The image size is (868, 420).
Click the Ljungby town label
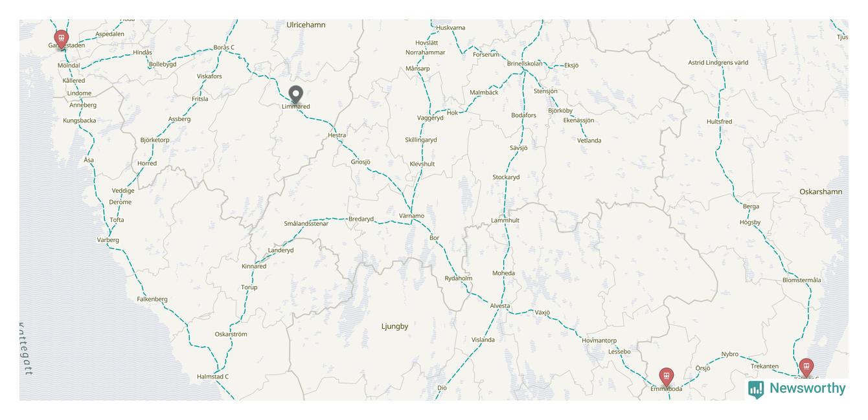(x=394, y=326)
